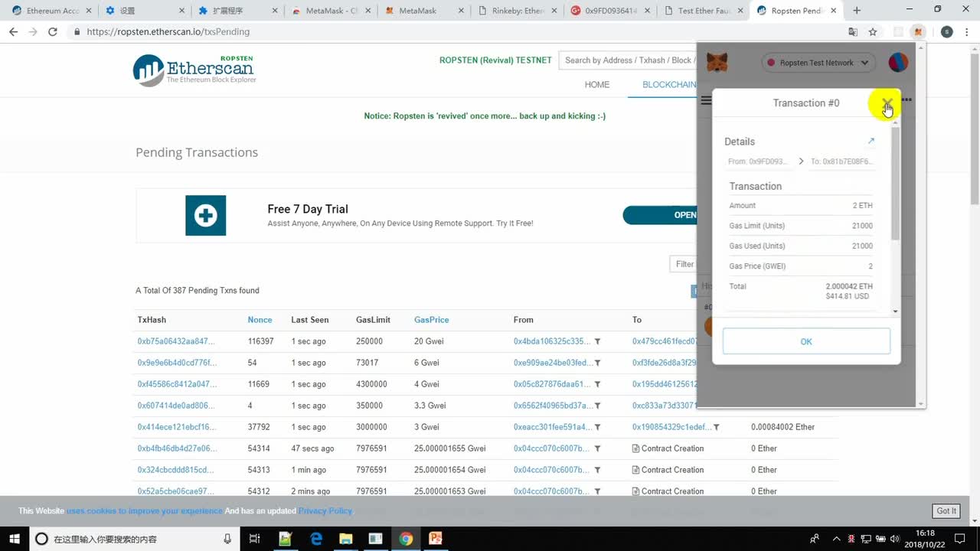Dismiss the cookie notice with Got It

(946, 510)
